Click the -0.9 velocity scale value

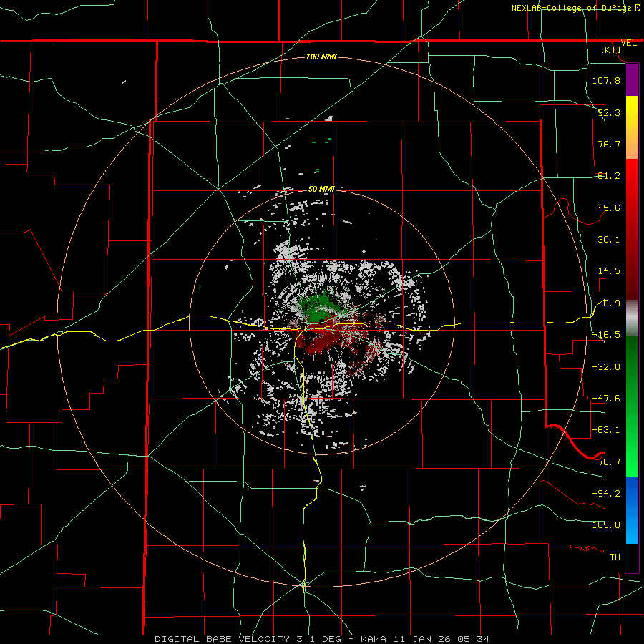[x=610, y=303]
